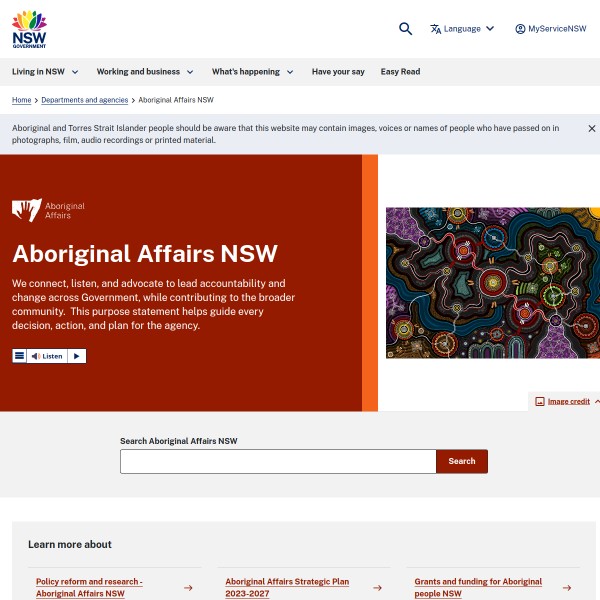
Task: Expand the Working and business menu
Action: coord(145,72)
